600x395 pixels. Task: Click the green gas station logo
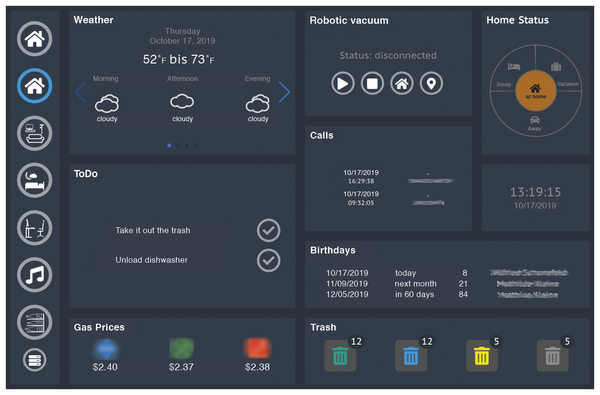[181, 349]
